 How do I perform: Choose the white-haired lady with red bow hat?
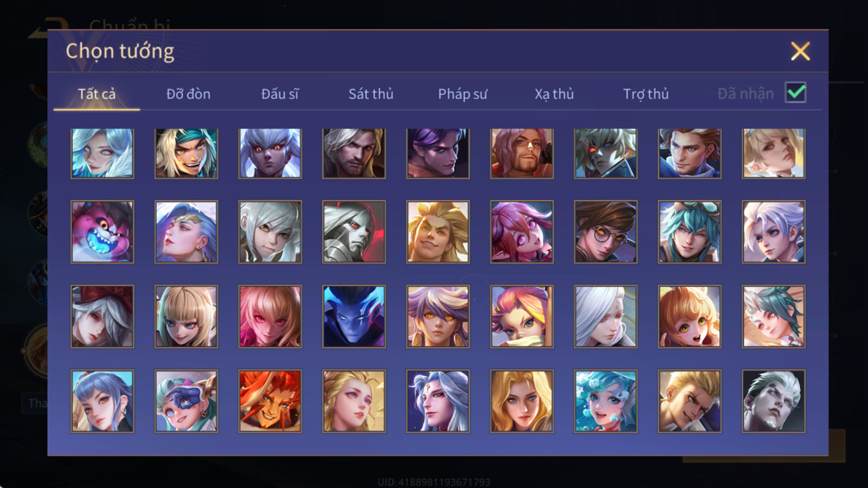102,317
